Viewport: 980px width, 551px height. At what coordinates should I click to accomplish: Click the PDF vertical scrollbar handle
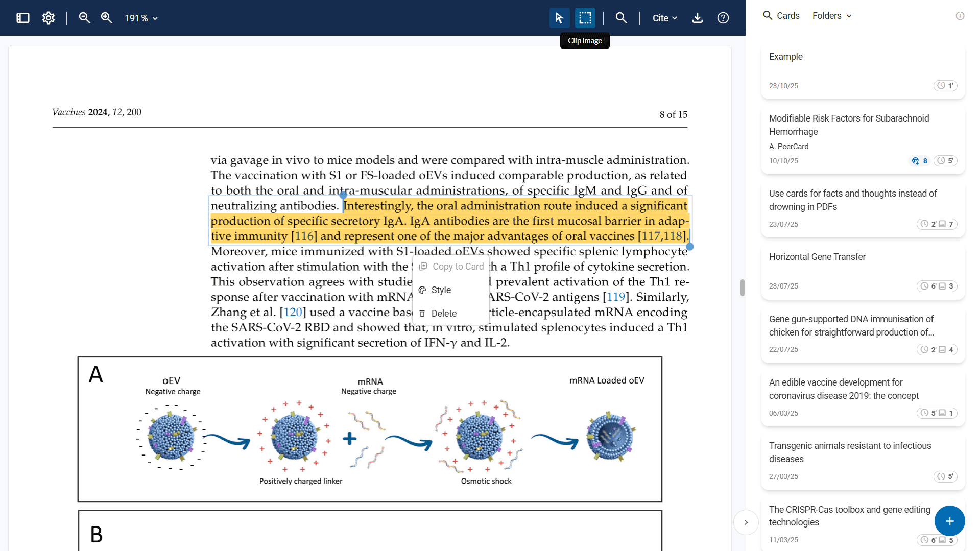(742, 288)
